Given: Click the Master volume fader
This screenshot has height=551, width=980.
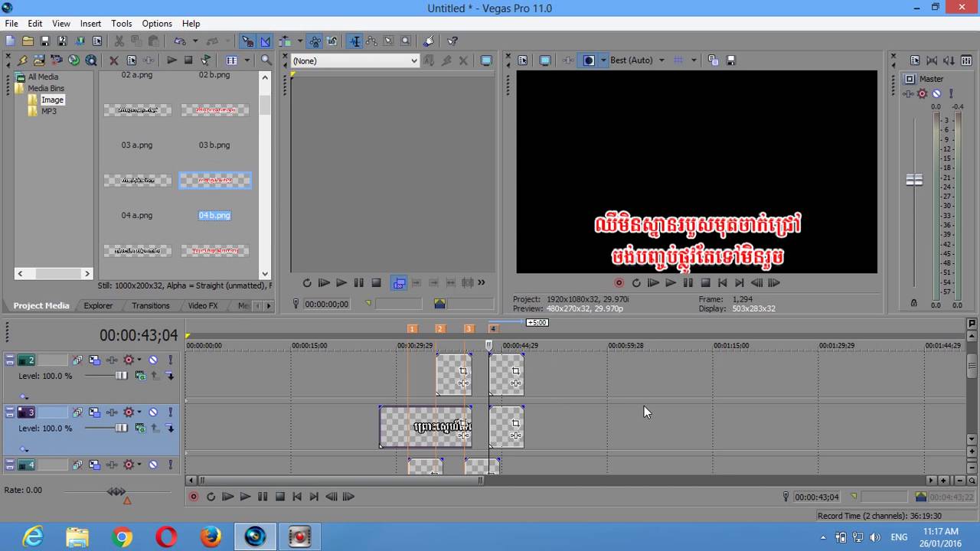Looking at the screenshot, I should click(x=914, y=180).
